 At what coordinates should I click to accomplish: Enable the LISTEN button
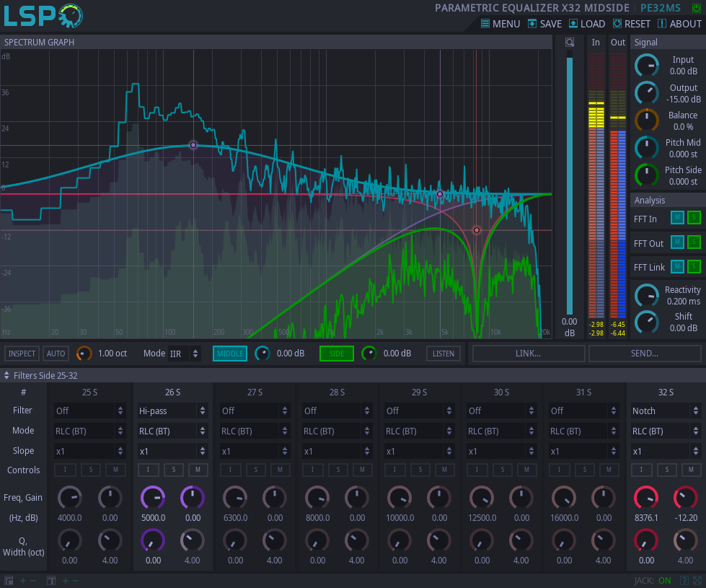click(x=444, y=354)
